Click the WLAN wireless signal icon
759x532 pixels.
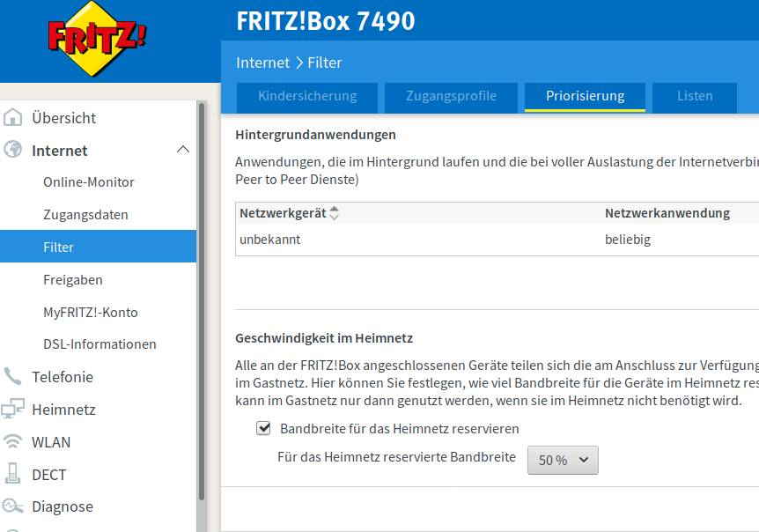point(13,441)
